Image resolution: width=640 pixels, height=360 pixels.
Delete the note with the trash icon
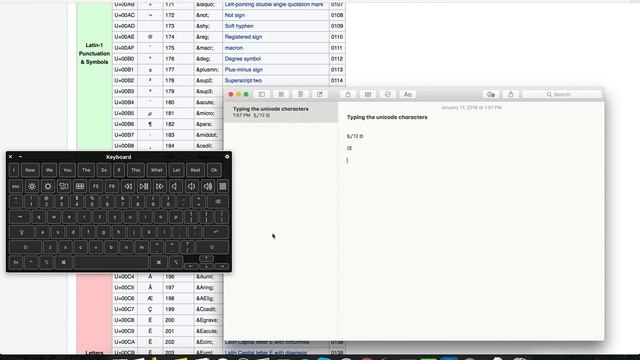[300, 94]
